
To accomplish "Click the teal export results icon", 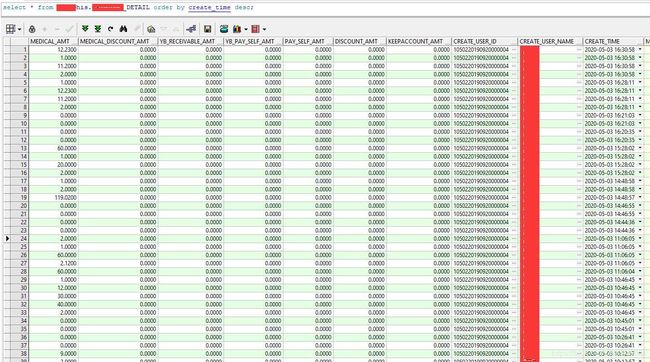I will pos(224,29).
